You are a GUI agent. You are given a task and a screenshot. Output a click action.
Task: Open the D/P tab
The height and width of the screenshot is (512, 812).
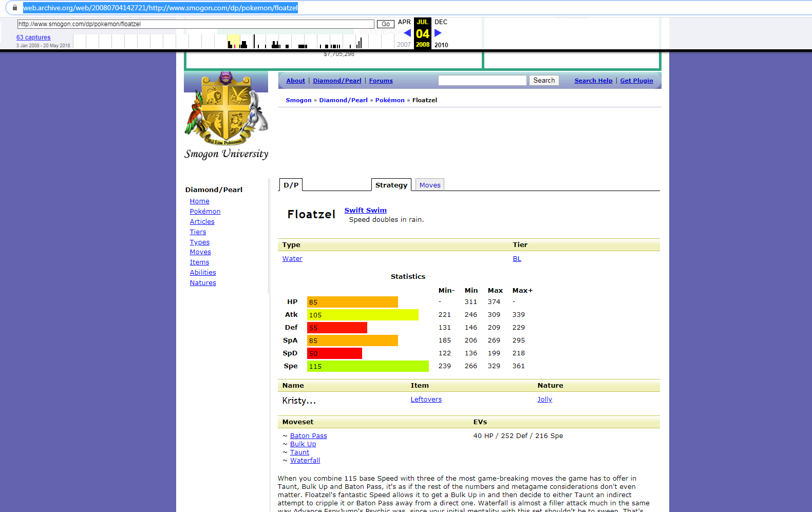point(291,185)
